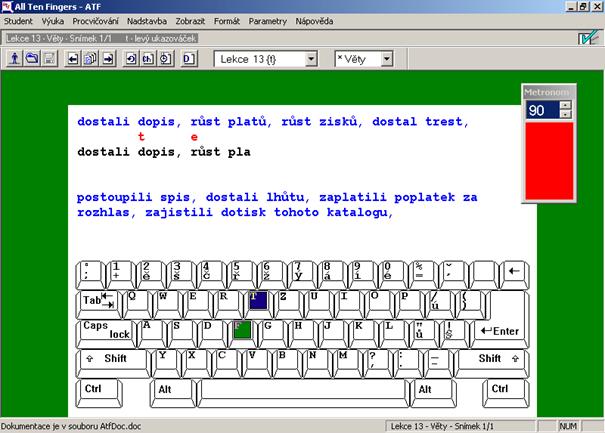Screen dimensions: 605x433
Task: Click the student icon at toolbar start
Action: (15, 59)
